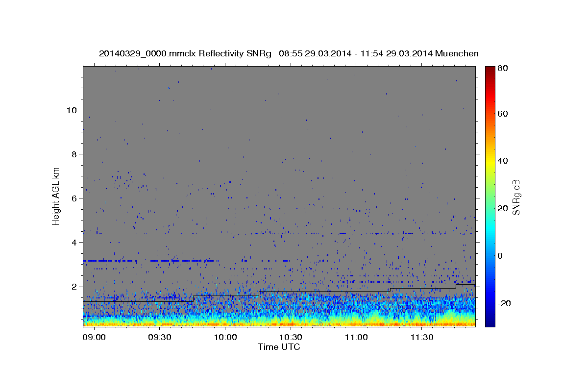Click the height tick label 4

(x=74, y=242)
